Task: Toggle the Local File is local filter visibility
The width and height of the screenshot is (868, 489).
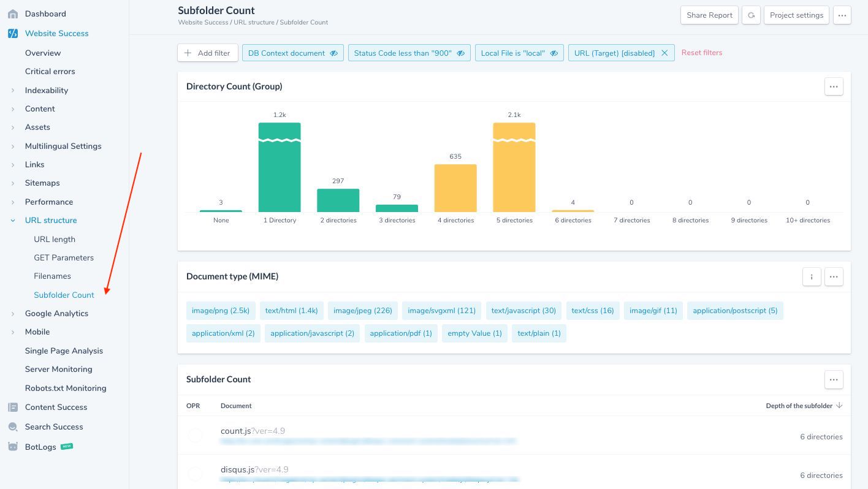Action: pos(554,53)
